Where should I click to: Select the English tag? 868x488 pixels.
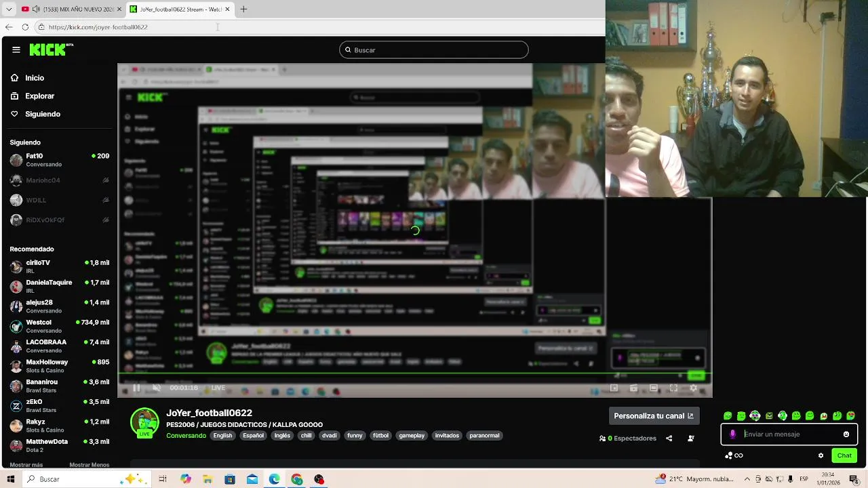tap(222, 436)
